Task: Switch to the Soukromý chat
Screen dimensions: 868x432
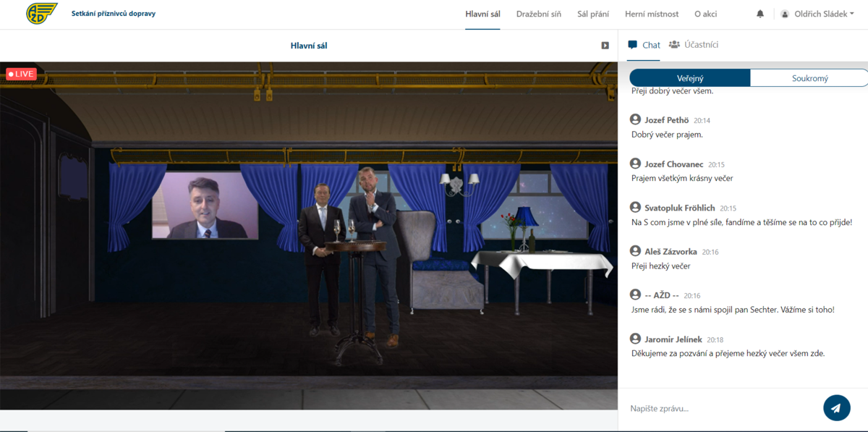Action: 809,78
